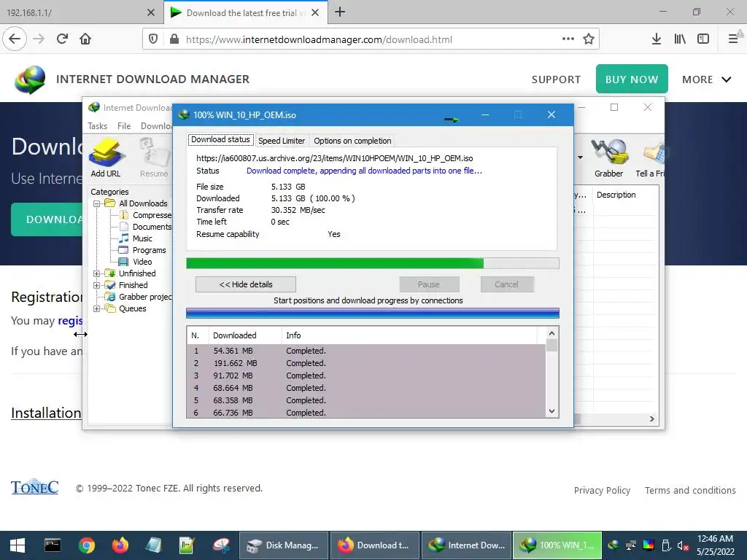Click the Hide details button

(x=245, y=284)
